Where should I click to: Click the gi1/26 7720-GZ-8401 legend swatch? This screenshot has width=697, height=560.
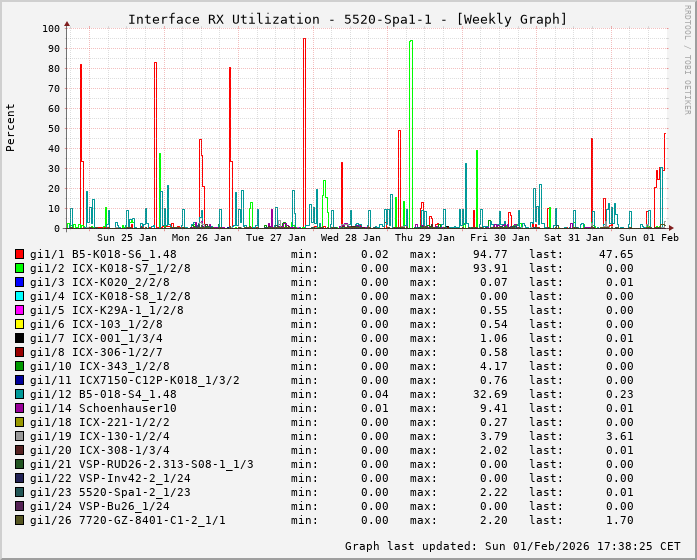pos(19,520)
